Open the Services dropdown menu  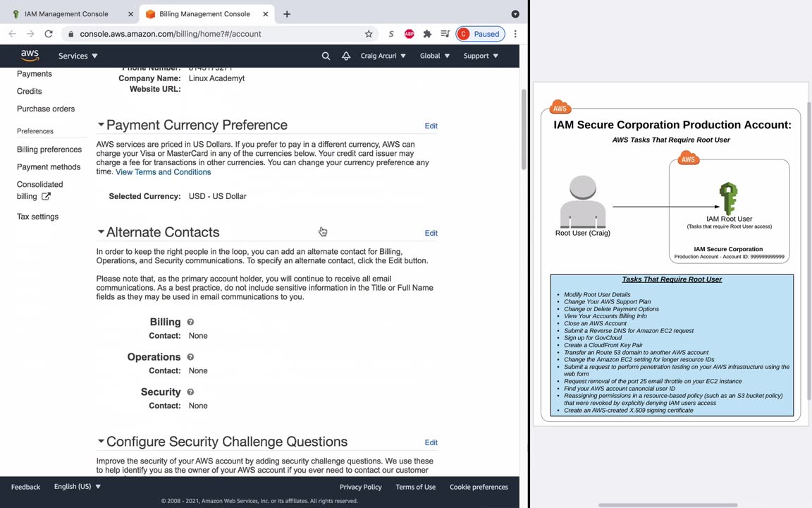tap(78, 56)
